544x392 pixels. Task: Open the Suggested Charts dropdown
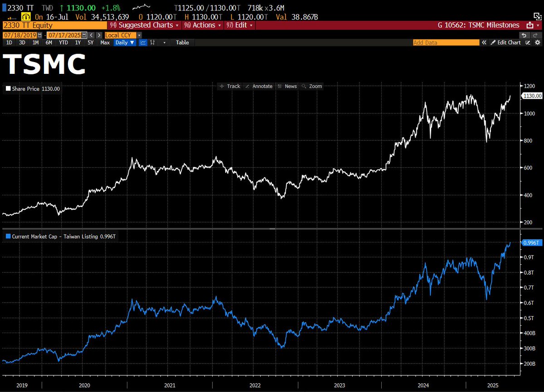pos(144,25)
